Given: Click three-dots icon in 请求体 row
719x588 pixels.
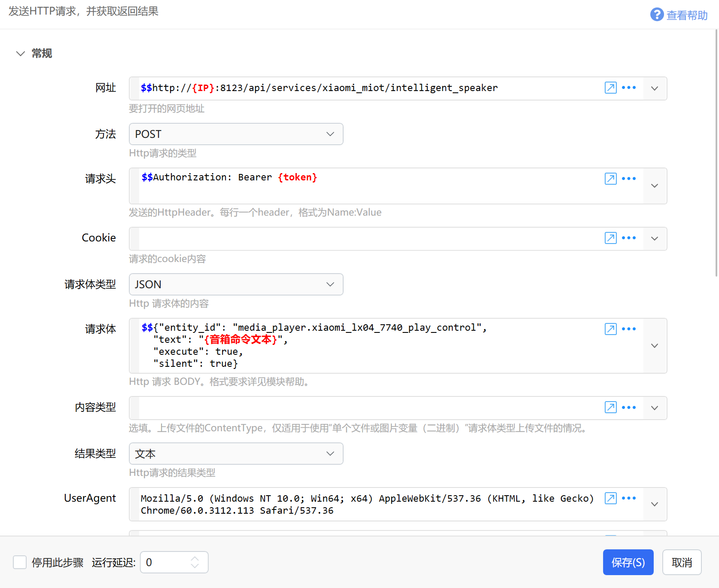Looking at the screenshot, I should point(629,329).
